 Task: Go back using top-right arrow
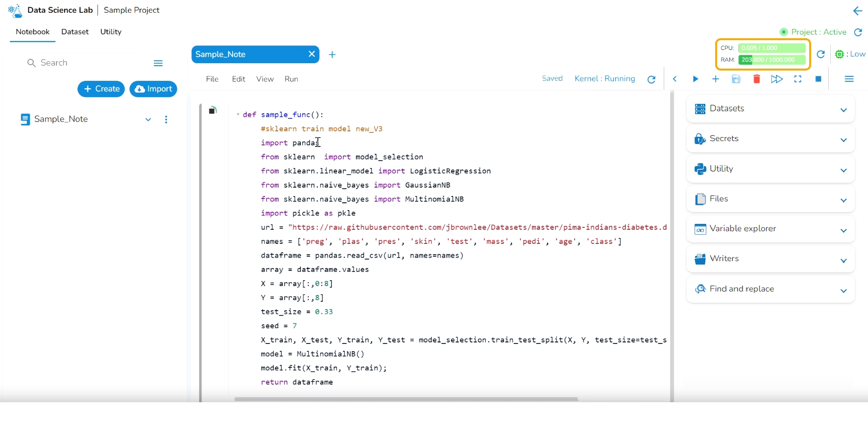pyautogui.click(x=857, y=11)
